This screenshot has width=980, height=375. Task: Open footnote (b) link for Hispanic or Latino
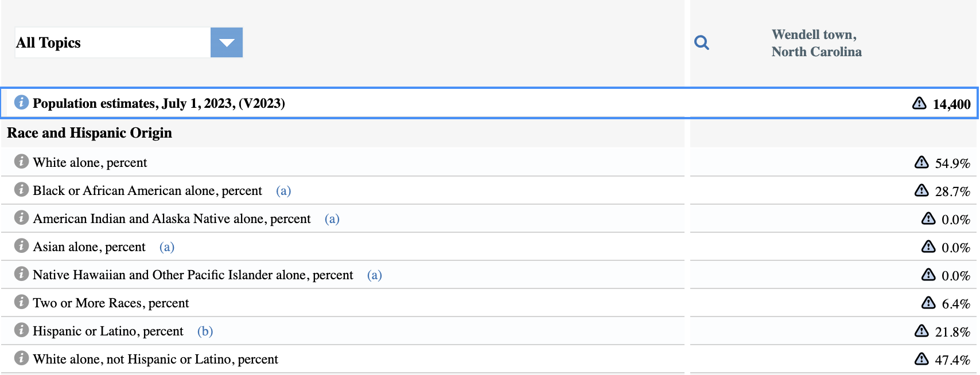point(205,331)
